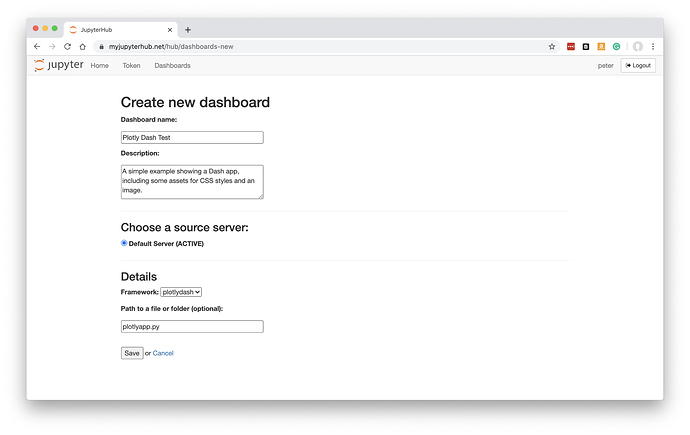Image resolution: width=690 pixels, height=435 pixels.
Task: Click the red extension icon in the toolbar
Action: tap(571, 47)
